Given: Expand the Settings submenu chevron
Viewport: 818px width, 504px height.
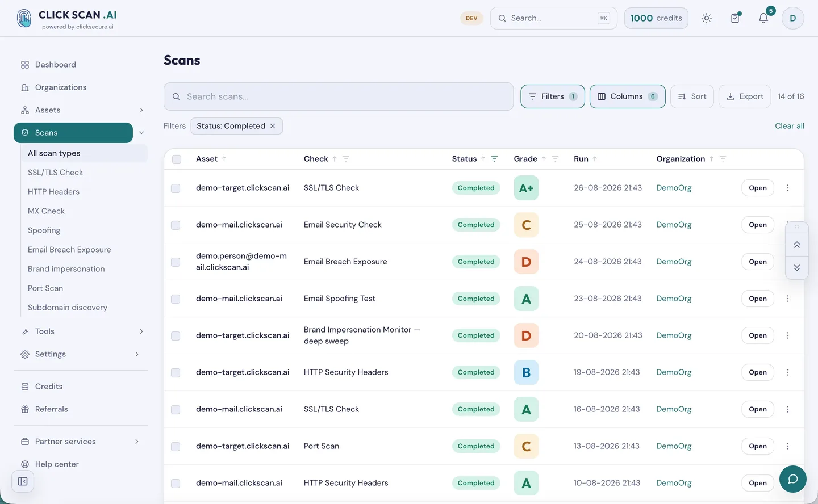Looking at the screenshot, I should pyautogui.click(x=137, y=354).
